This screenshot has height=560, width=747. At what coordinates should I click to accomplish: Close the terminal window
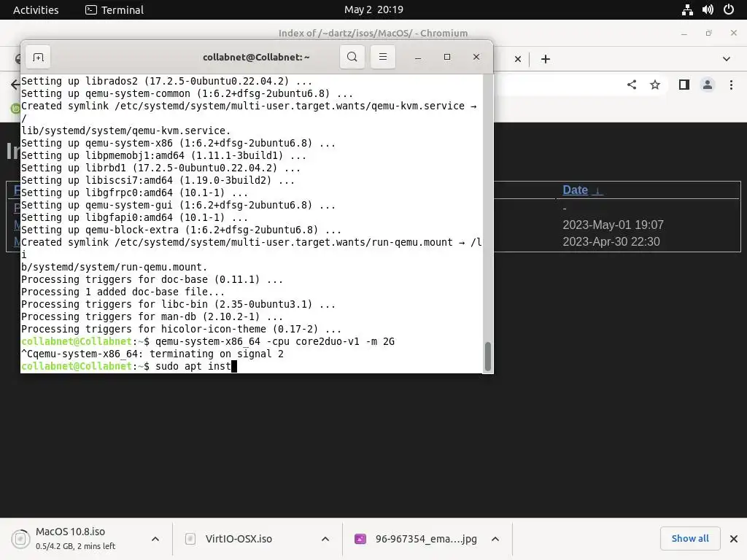(476, 57)
